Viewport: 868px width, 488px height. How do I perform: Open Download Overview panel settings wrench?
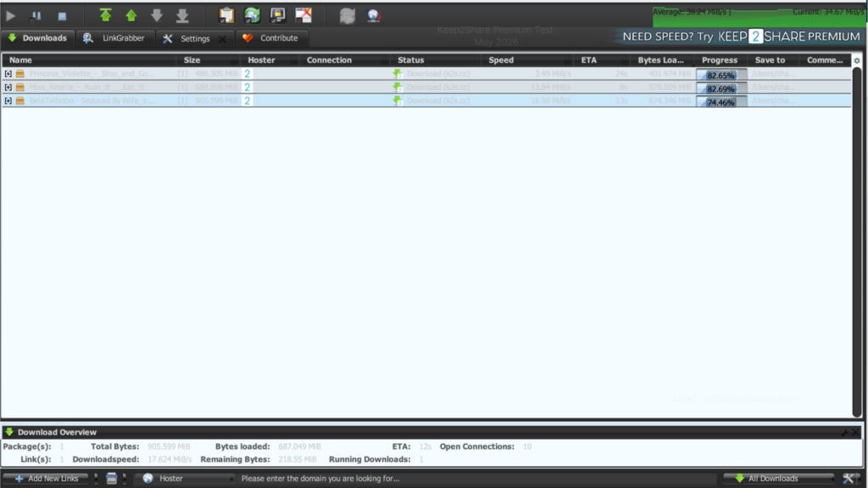pyautogui.click(x=845, y=432)
